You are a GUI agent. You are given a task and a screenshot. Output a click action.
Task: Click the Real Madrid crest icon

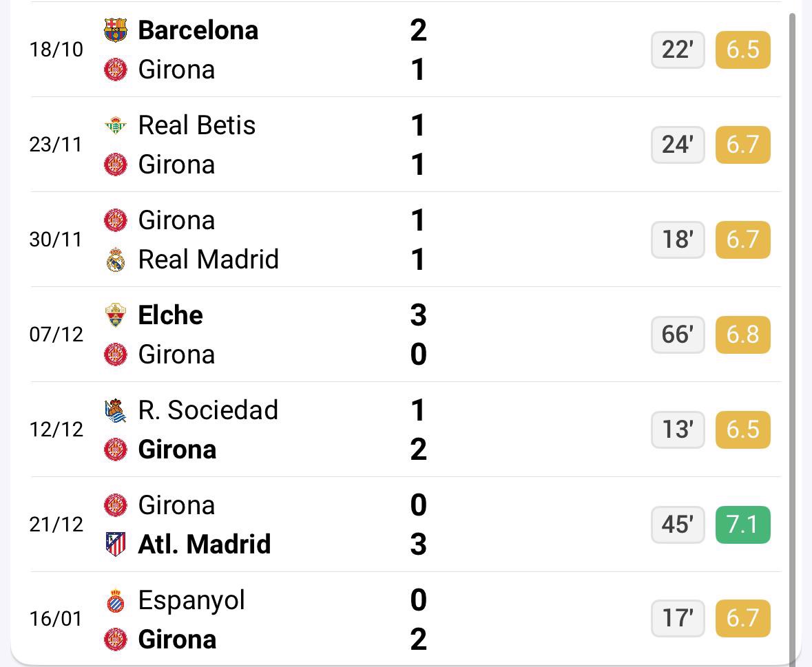(x=115, y=260)
